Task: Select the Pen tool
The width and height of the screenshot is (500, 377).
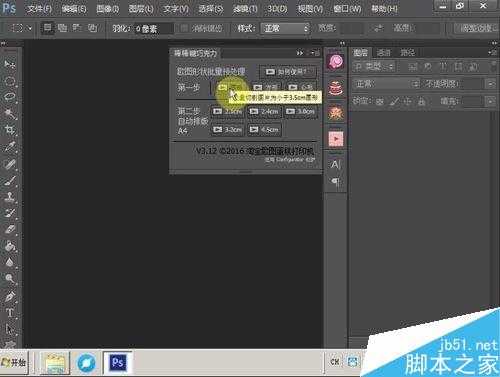Action: click(10, 296)
